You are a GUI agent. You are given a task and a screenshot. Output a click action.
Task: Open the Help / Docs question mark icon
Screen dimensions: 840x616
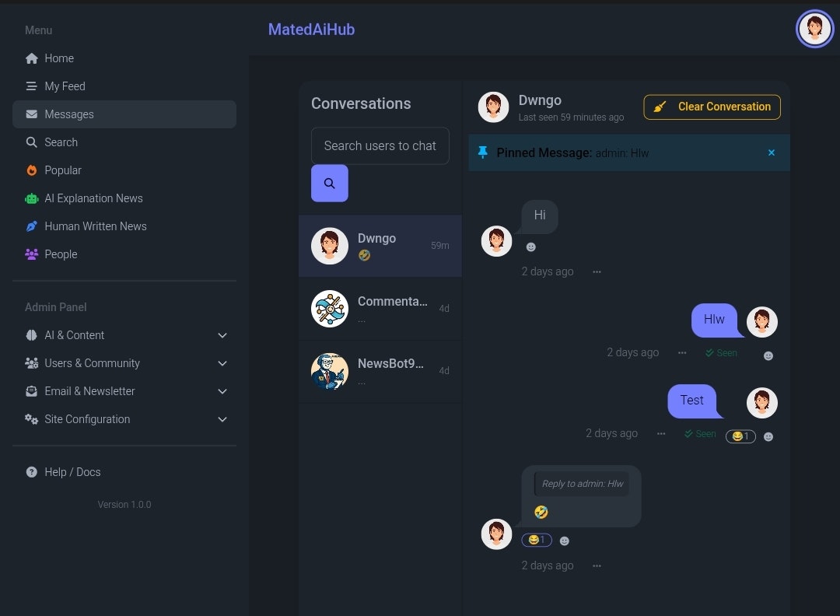tap(31, 471)
